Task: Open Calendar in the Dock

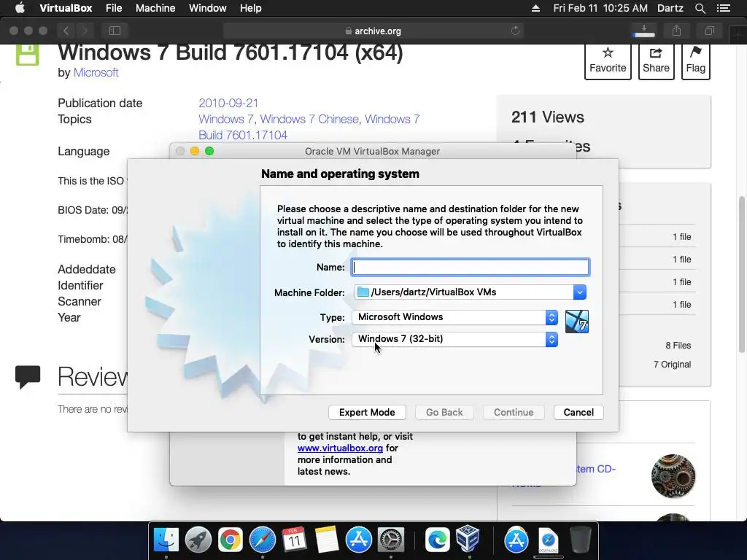Action: (x=294, y=540)
